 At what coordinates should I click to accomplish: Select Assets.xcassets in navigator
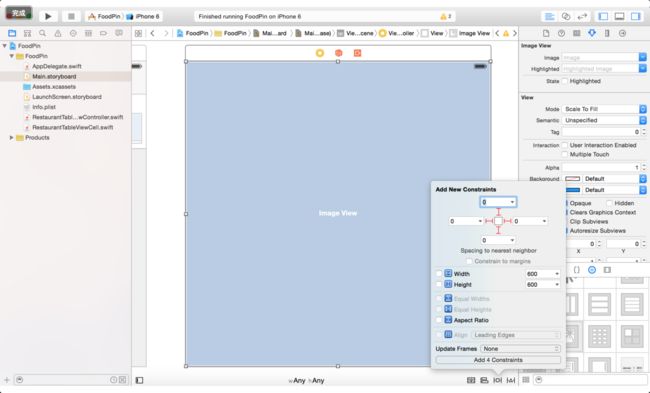point(54,87)
